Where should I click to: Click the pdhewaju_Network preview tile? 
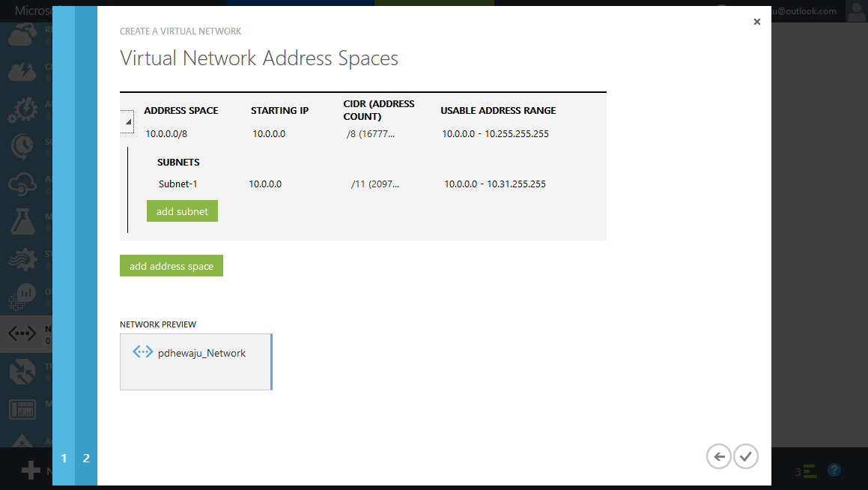pyautogui.click(x=196, y=362)
